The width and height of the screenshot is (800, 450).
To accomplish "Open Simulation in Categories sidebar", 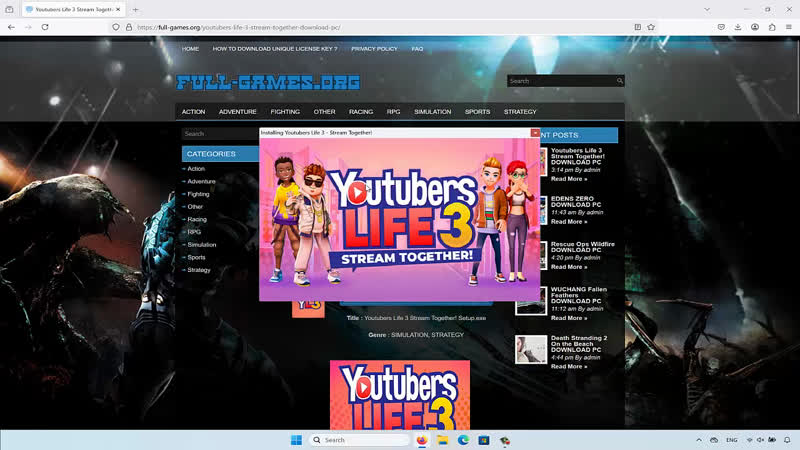I will pos(202,245).
